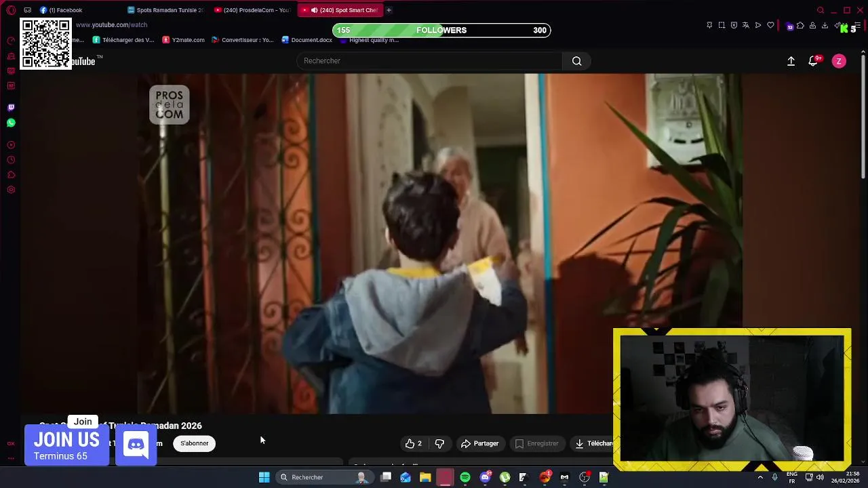Open File Explorer on the taskbar
This screenshot has width=868, height=488.
tap(425, 477)
